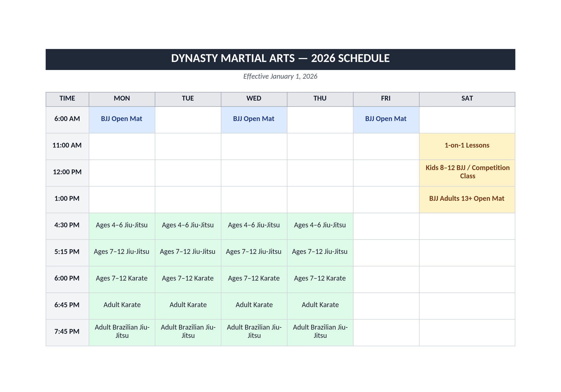Click the 4:30 PM time row label
Image resolution: width=561 pixels, height=392 pixels.
coord(67,226)
